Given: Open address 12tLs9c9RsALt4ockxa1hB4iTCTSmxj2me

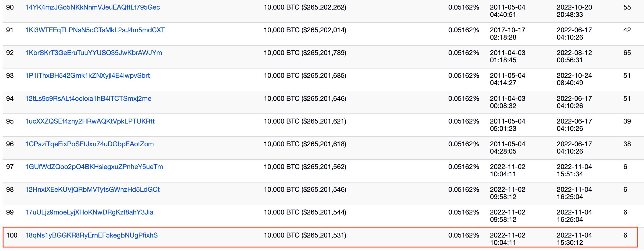Looking at the screenshot, I should [x=88, y=99].
